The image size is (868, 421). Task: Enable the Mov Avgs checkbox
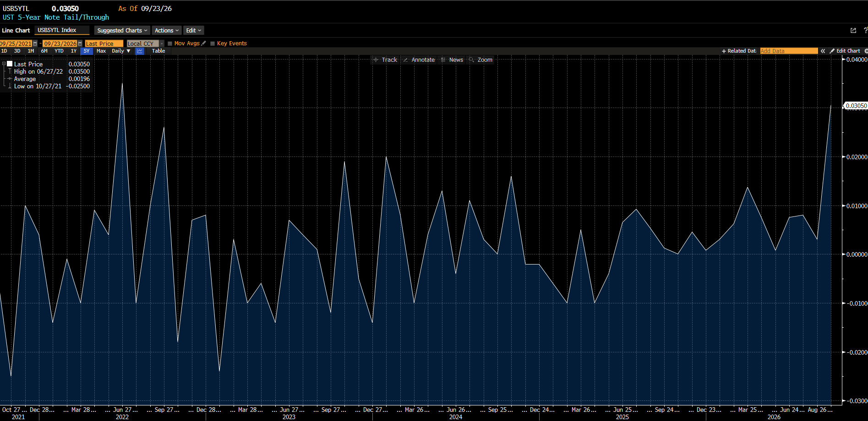point(170,43)
